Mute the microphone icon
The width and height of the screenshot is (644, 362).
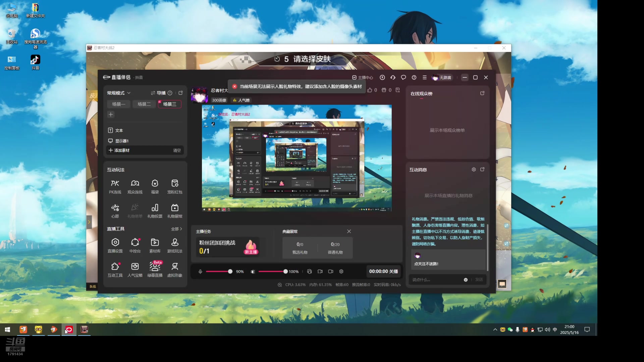(x=200, y=271)
